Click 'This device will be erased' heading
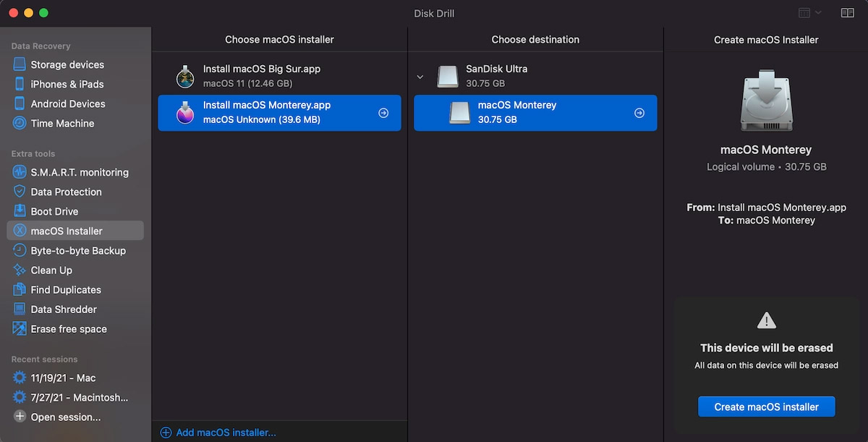The height and width of the screenshot is (442, 868). tap(766, 348)
